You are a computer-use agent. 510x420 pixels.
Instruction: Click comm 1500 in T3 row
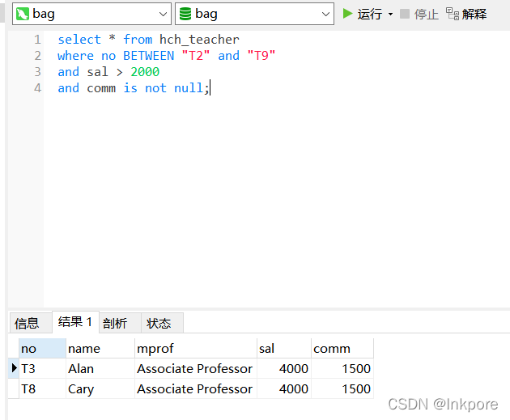[x=342, y=369]
